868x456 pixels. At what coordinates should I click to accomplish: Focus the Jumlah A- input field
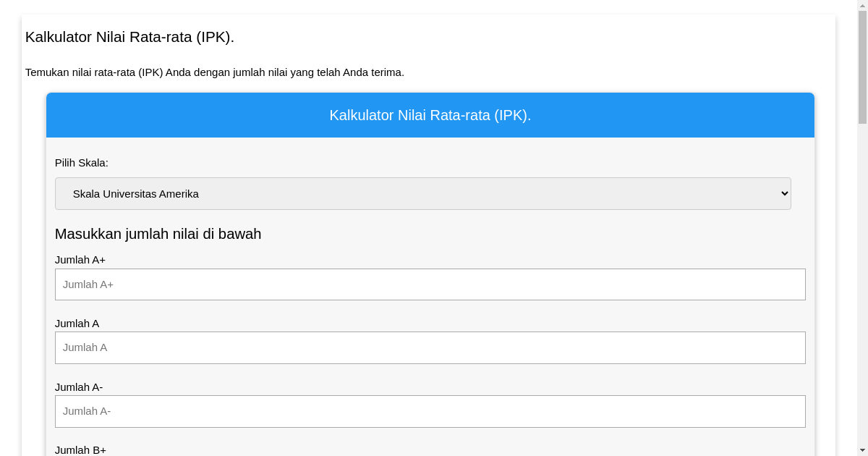coord(430,411)
